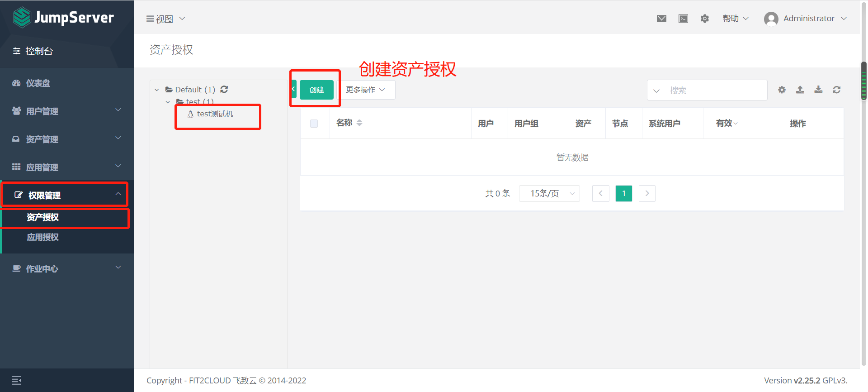This screenshot has height=392, width=868.
Task: Toggle the select-all checkbox in table header
Action: click(314, 124)
